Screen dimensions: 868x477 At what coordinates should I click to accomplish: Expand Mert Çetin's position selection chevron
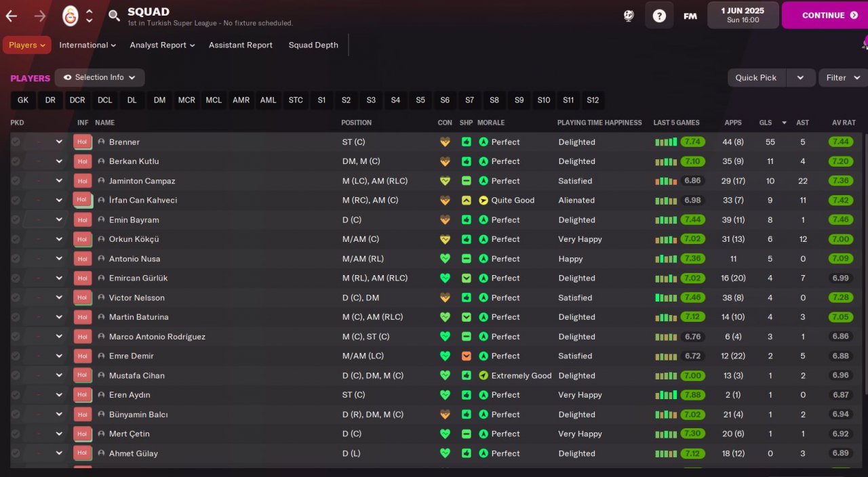pos(59,434)
